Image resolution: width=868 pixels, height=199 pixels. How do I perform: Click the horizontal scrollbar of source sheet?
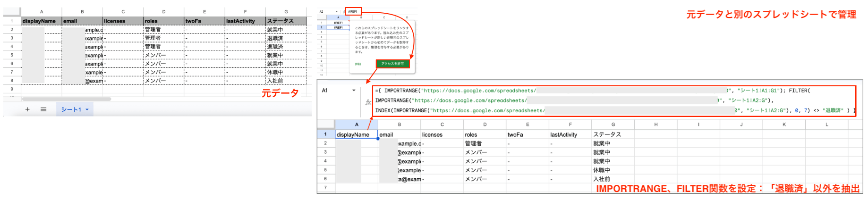(66, 99)
